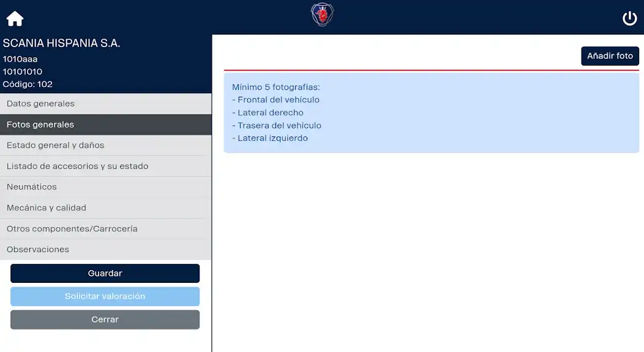
Task: Click the Guardar button
Action: [x=105, y=273]
